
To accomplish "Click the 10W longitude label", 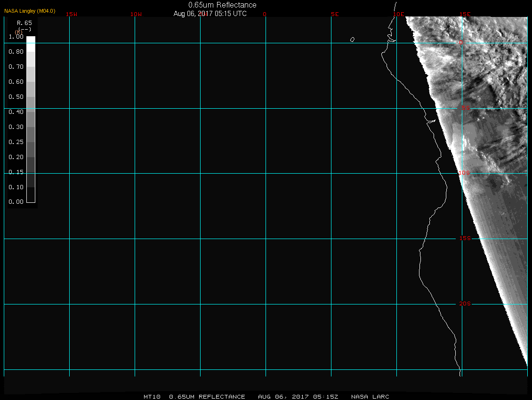I will tap(136, 15).
